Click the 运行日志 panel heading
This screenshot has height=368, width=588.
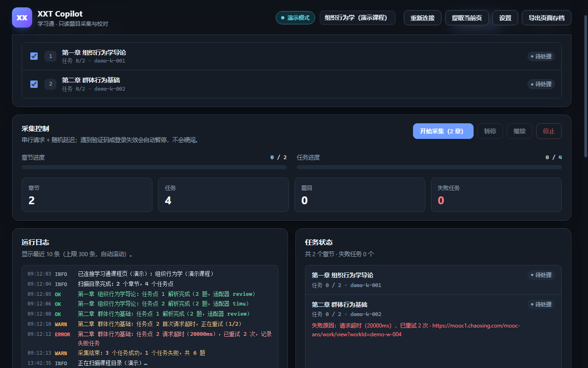[35, 242]
